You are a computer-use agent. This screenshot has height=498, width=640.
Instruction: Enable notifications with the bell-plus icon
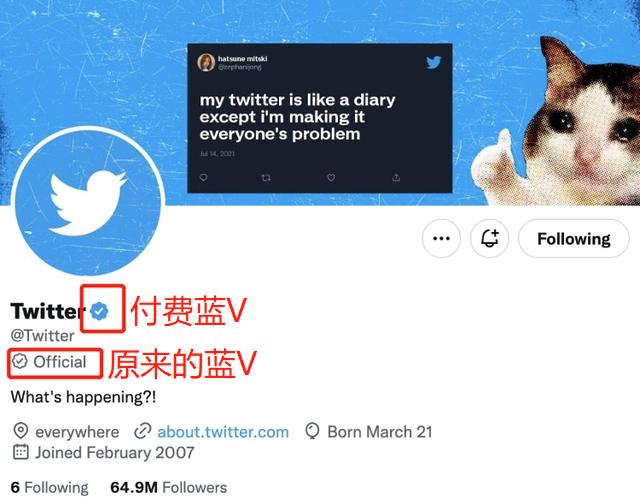(x=489, y=238)
